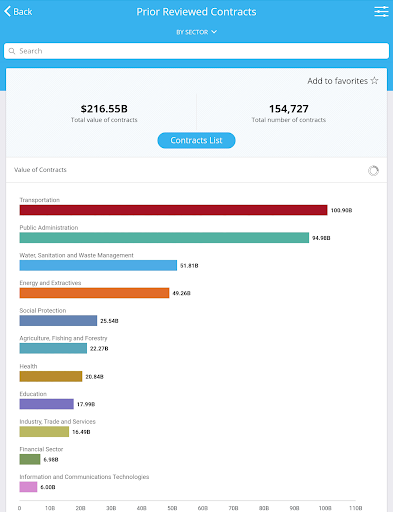Click the purple Education bar
Viewport: 393px width, 512px height.
pyautogui.click(x=47, y=404)
